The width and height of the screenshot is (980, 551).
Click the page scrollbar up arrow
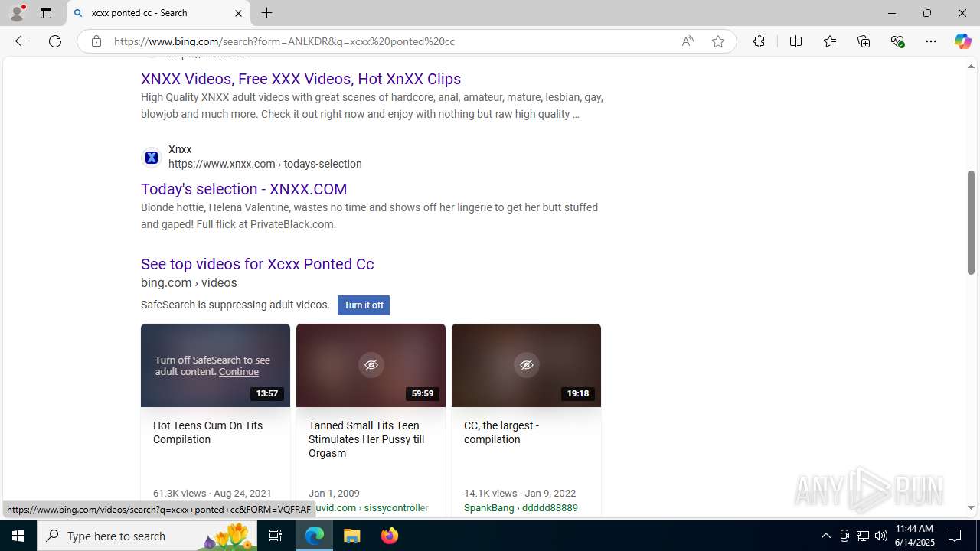click(971, 66)
